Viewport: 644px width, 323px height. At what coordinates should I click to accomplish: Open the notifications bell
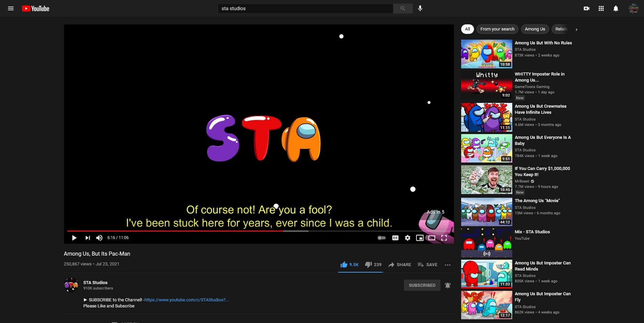616,8
